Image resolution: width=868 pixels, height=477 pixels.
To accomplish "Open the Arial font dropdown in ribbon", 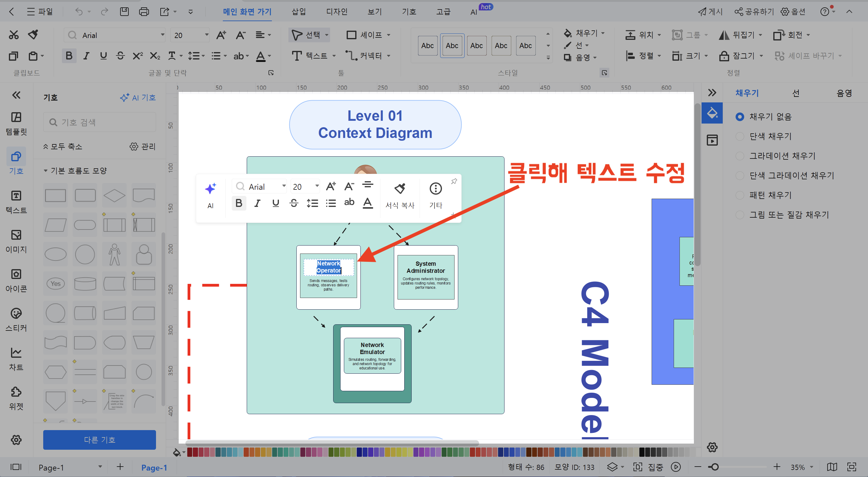I will tap(162, 35).
